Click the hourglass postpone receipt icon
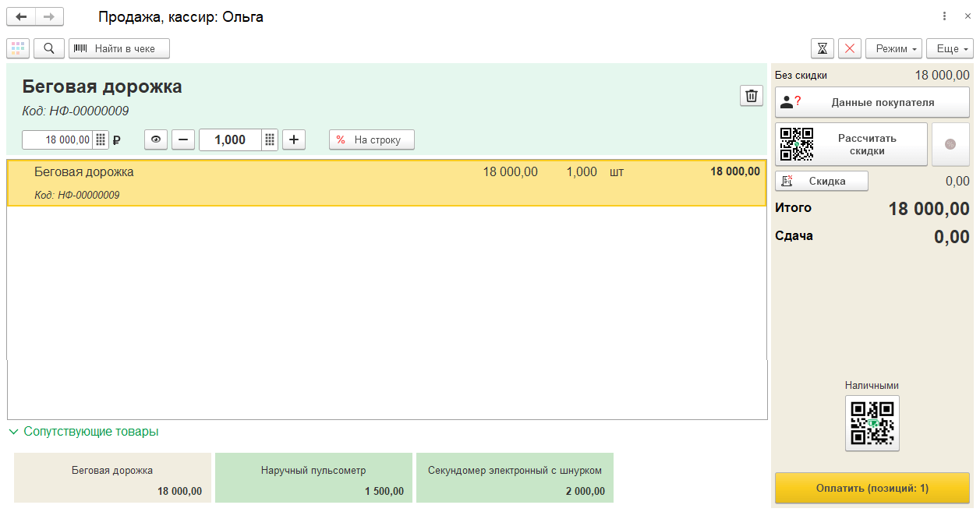The width and height of the screenshot is (980, 512). click(823, 48)
